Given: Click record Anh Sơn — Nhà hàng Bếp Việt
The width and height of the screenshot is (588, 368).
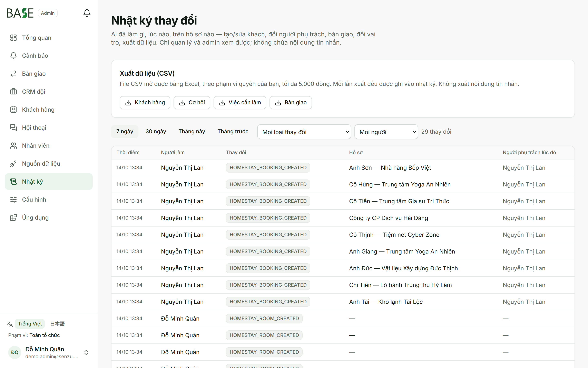Looking at the screenshot, I should pos(390,168).
